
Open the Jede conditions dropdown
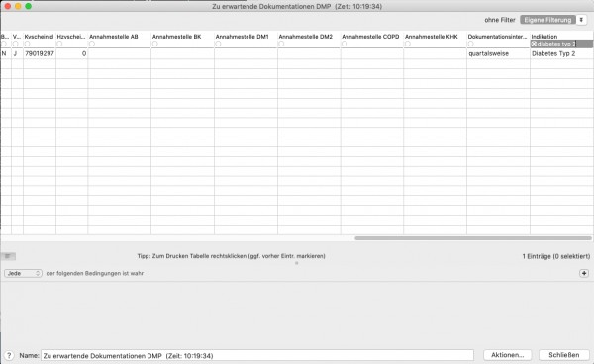pyautogui.click(x=23, y=273)
